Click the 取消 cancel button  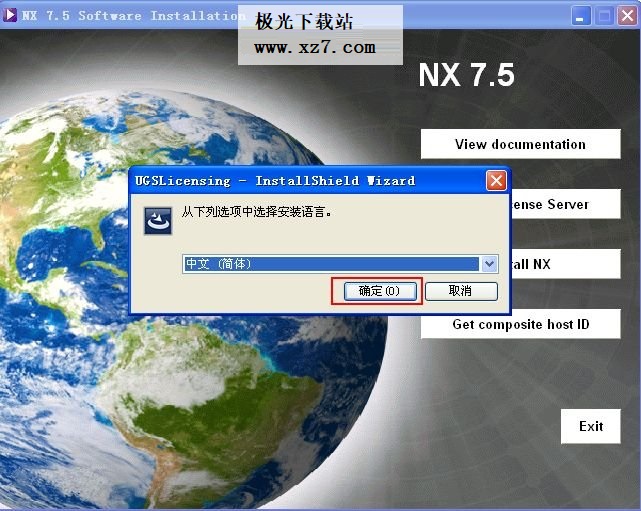[x=461, y=291]
